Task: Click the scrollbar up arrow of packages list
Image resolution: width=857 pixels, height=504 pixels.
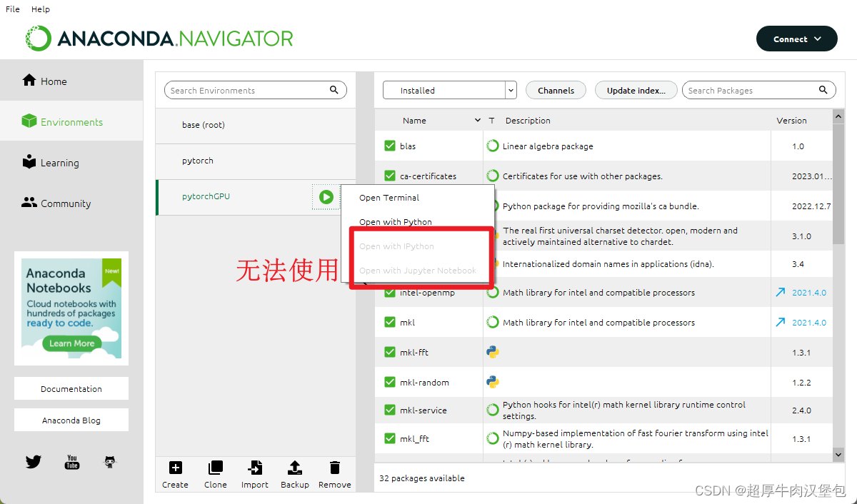Action: 838,116
